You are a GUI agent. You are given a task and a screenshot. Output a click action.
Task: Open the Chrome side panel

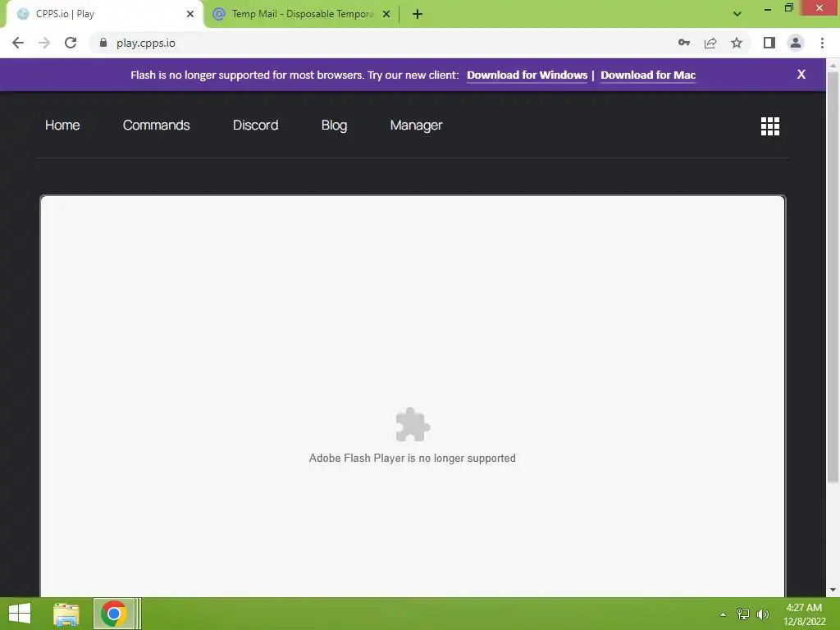tap(769, 43)
